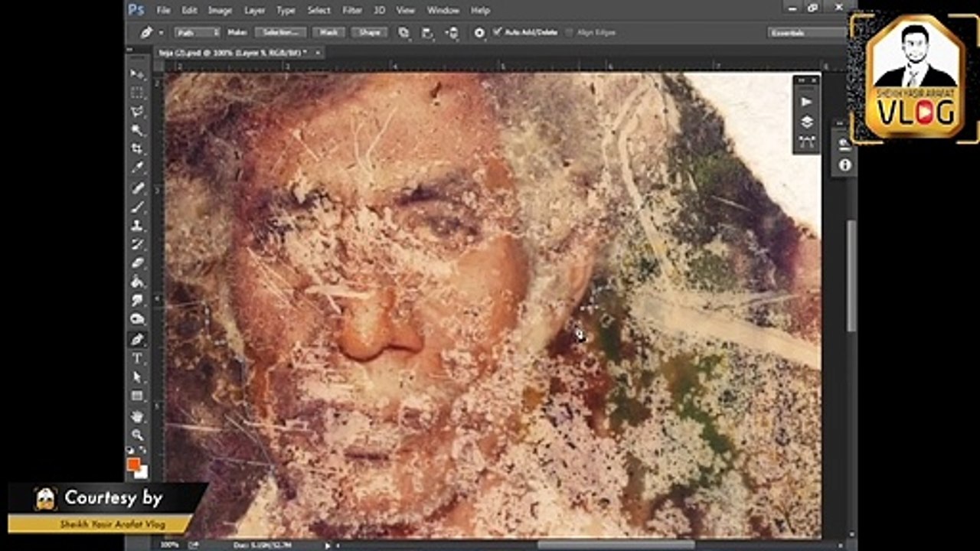Image resolution: width=980 pixels, height=551 pixels.
Task: Open the Layer menu
Action: pos(254,10)
